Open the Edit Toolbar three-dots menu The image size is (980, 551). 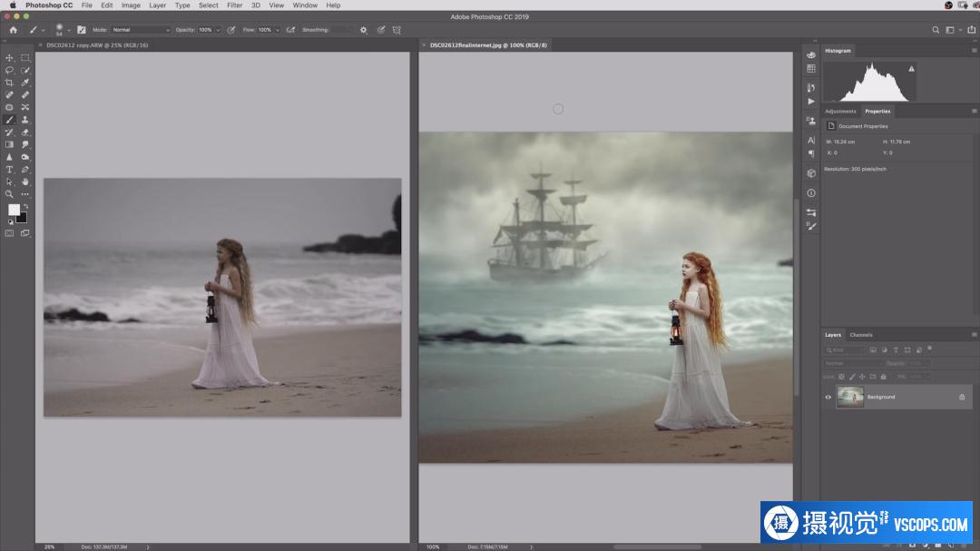25,194
